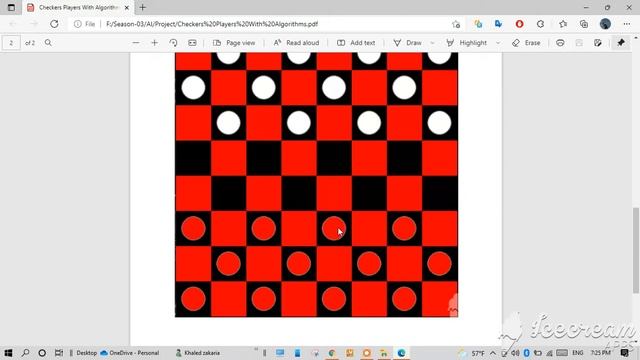Activate the Highlight tool
The width and height of the screenshot is (640, 360).
pos(467,43)
